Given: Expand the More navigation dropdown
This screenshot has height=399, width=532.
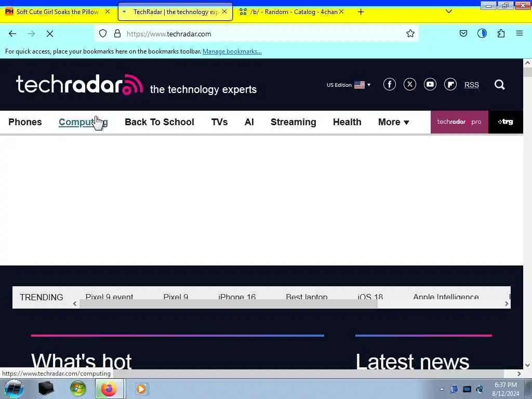Looking at the screenshot, I should pyautogui.click(x=394, y=122).
